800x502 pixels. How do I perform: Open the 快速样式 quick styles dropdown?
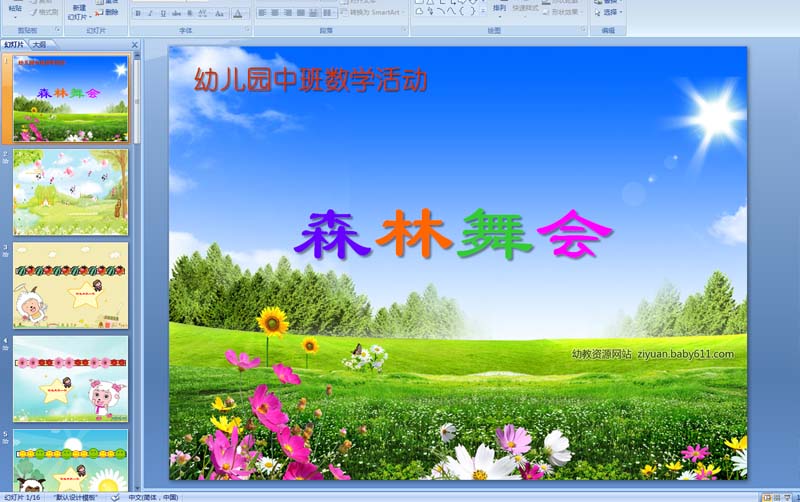(526, 10)
